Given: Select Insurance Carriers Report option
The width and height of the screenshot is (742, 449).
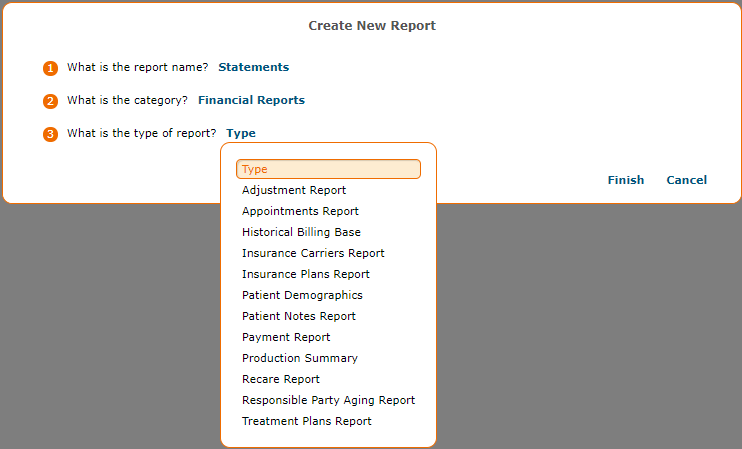Looking at the screenshot, I should coord(313,253).
